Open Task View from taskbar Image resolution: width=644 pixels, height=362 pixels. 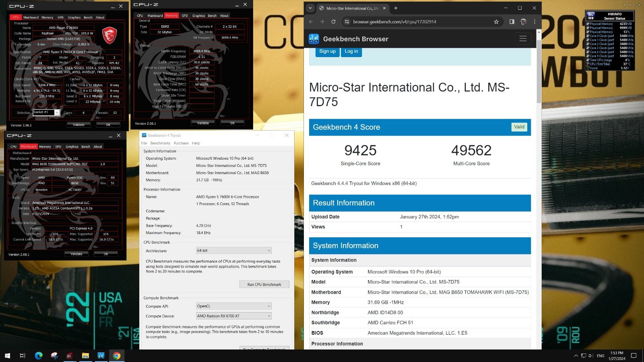click(23, 356)
